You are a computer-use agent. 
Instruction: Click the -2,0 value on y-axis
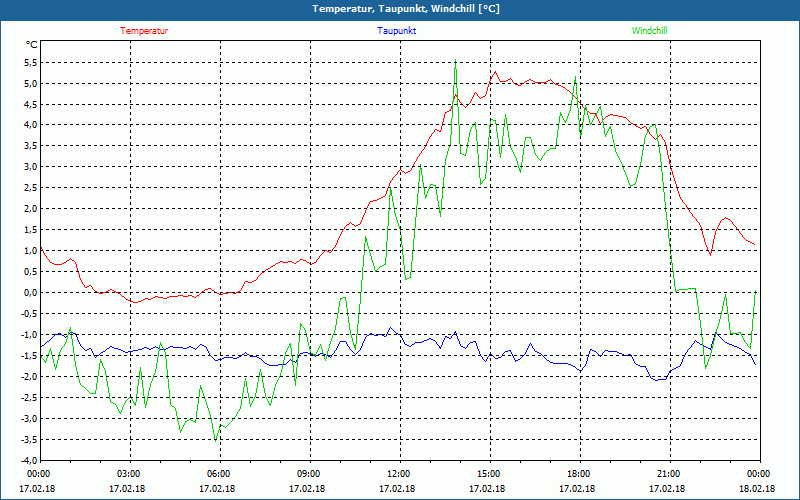point(30,377)
